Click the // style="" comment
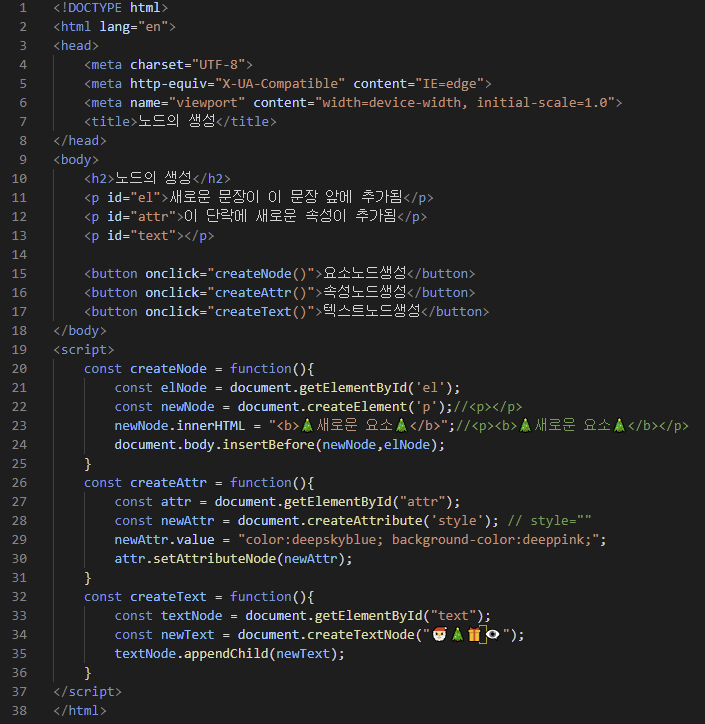Screen dimensions: 705x724 549,520
